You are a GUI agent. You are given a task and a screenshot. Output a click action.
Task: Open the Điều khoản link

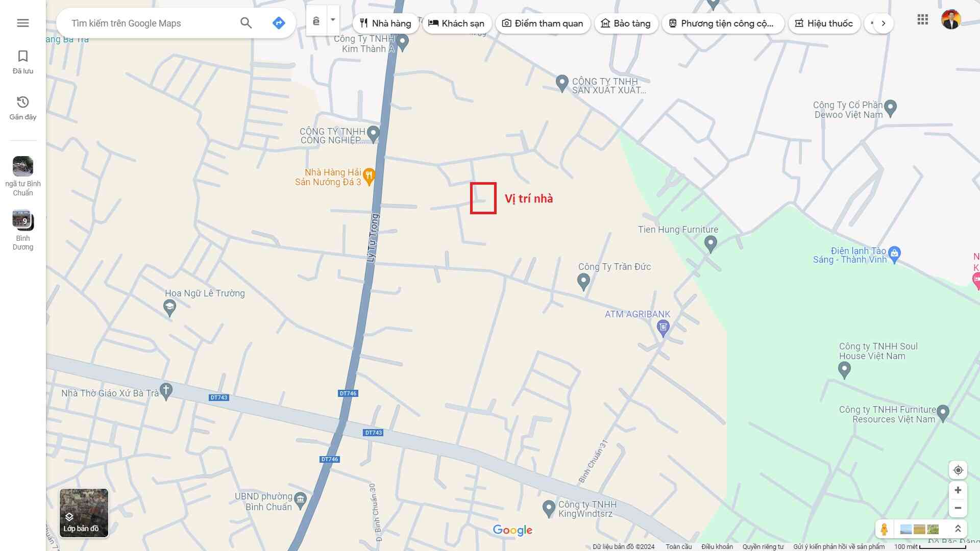pyautogui.click(x=717, y=546)
